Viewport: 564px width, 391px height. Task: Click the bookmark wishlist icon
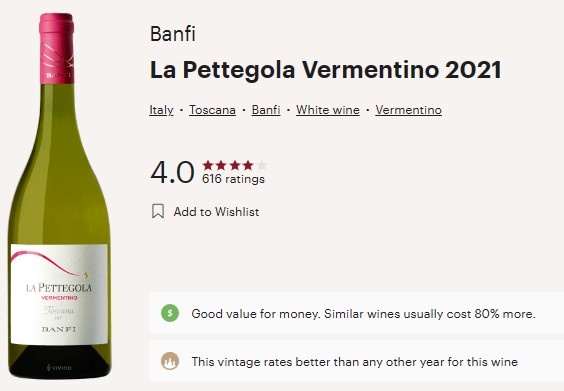pyautogui.click(x=158, y=211)
